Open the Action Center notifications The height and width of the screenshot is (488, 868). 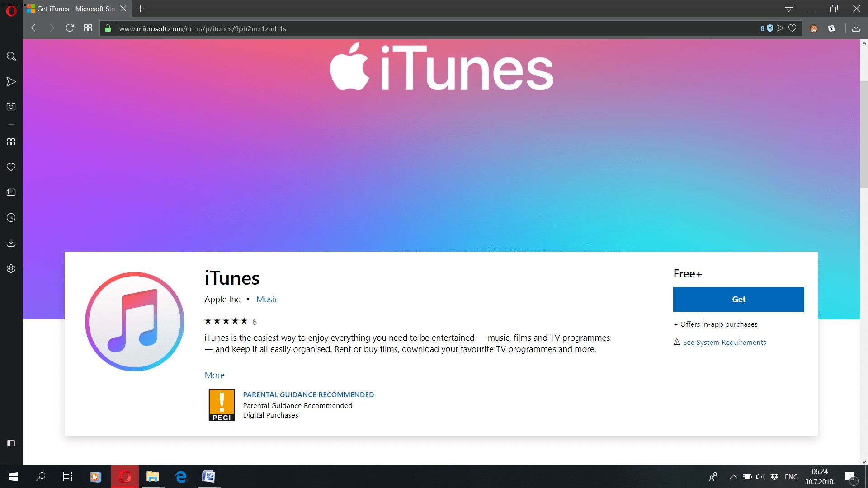pyautogui.click(x=850, y=477)
